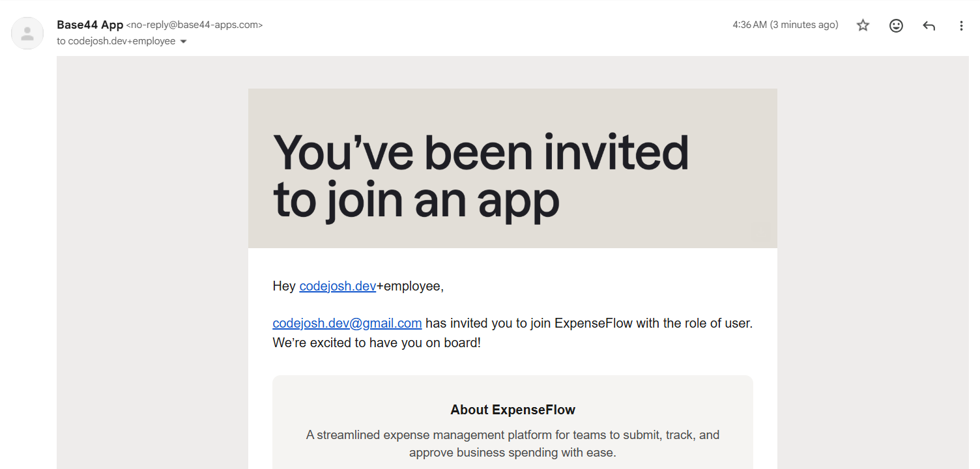Image resolution: width=980 pixels, height=469 pixels.
Task: Click the Base44 App sender name
Action: (90, 25)
